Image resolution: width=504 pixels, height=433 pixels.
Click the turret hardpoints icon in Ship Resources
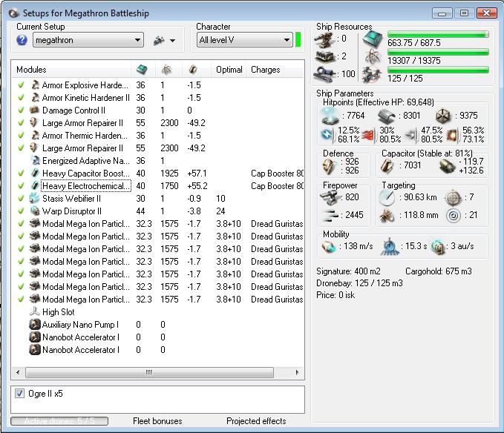[325, 39]
